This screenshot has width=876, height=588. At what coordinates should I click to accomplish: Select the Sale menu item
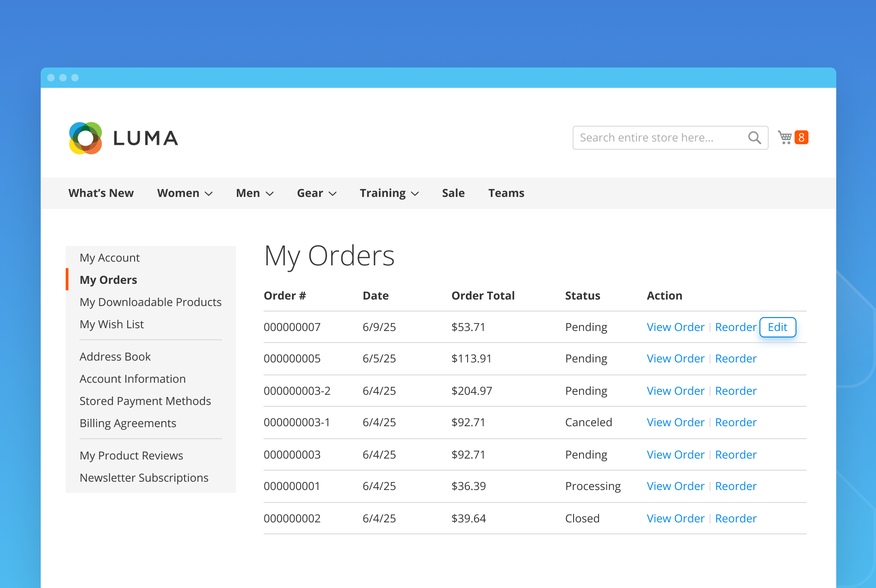[453, 193]
